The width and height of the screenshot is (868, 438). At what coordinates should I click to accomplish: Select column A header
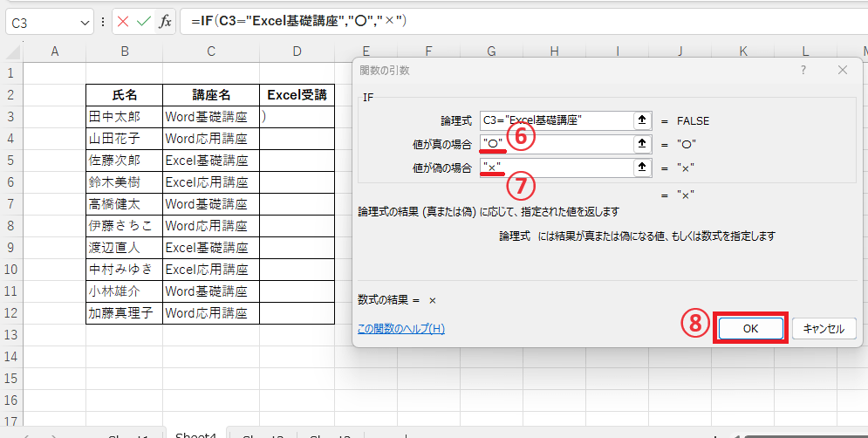click(x=54, y=51)
